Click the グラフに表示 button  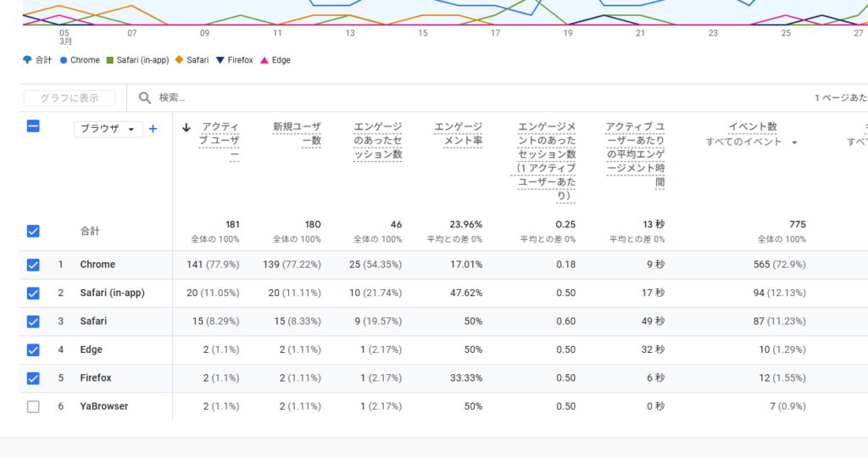(x=70, y=98)
